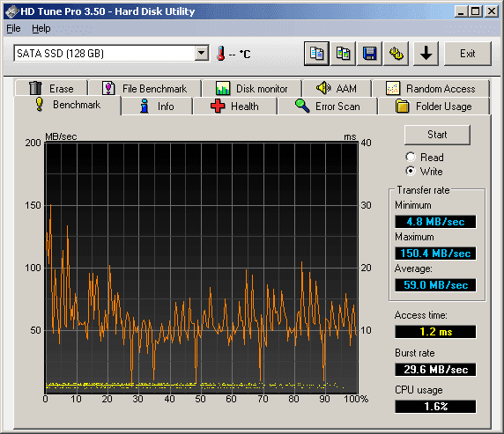Switch to the Error Scan tab
Screen dimensions: 504x434
[328, 107]
